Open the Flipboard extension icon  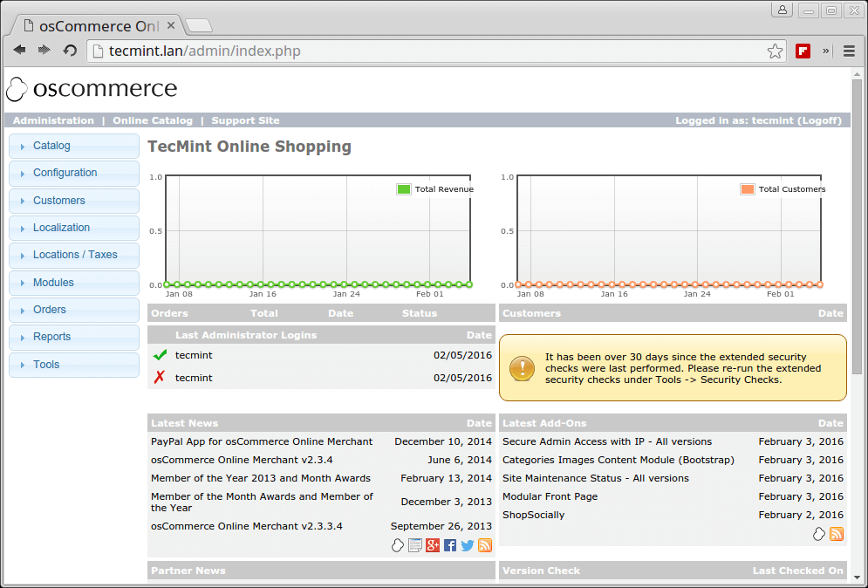coord(803,51)
